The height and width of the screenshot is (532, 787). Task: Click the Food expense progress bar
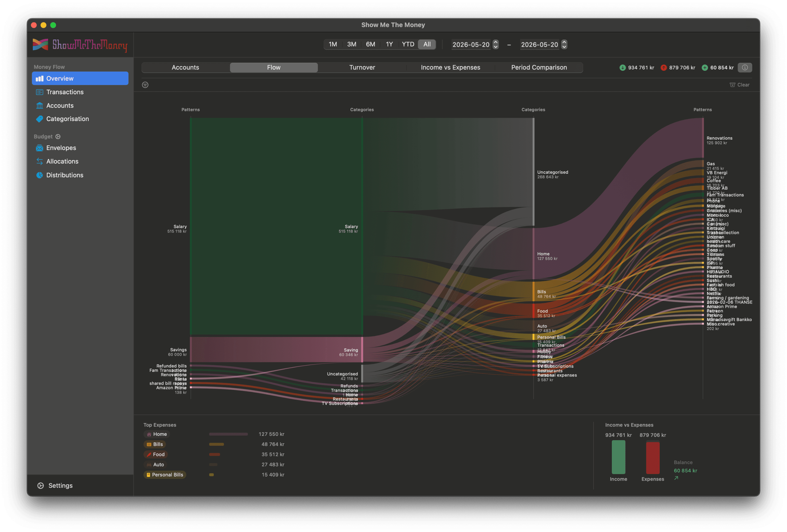(x=214, y=454)
